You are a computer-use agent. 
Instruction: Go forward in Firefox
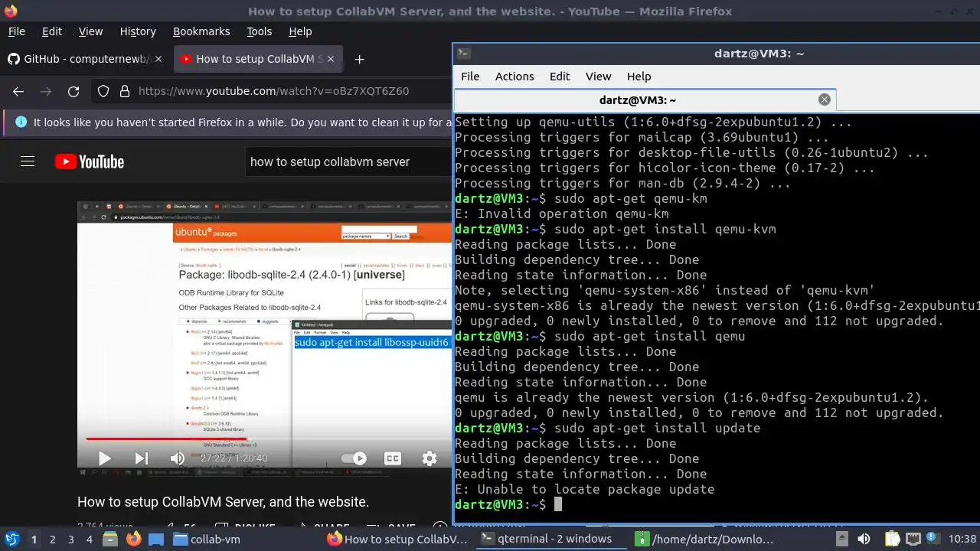click(x=46, y=91)
